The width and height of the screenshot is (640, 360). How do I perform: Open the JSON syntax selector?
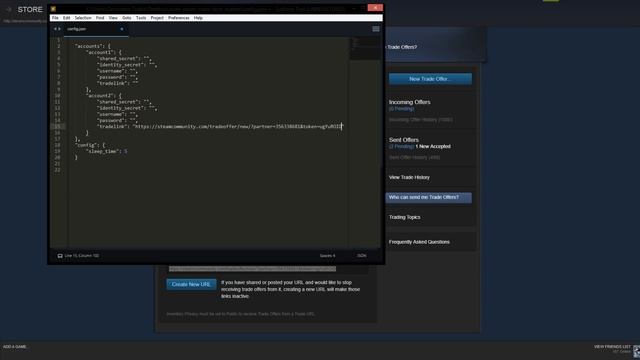[362, 256]
